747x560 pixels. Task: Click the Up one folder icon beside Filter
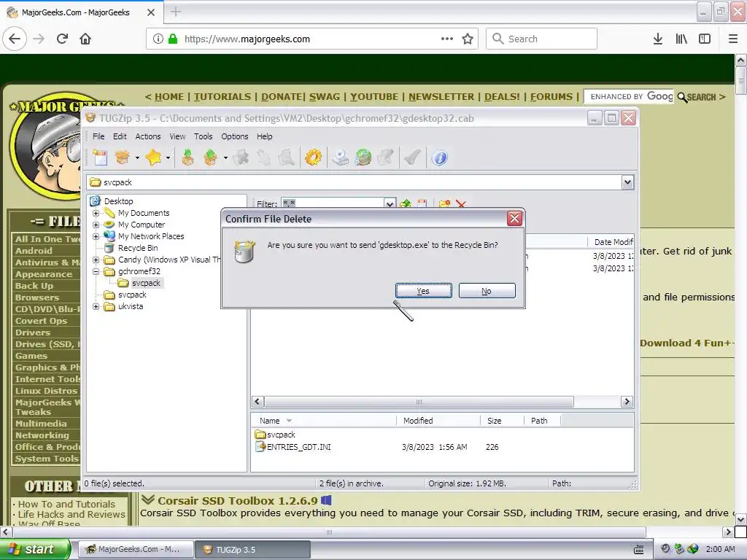406,204
